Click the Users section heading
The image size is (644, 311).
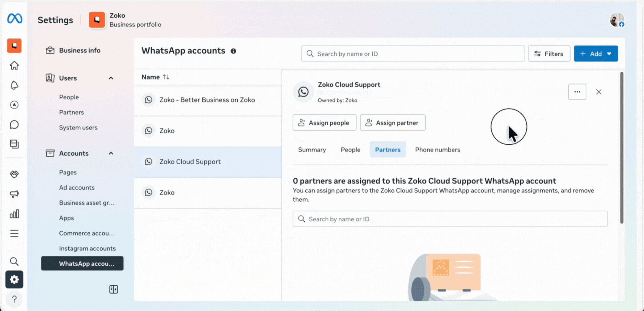[x=68, y=78]
